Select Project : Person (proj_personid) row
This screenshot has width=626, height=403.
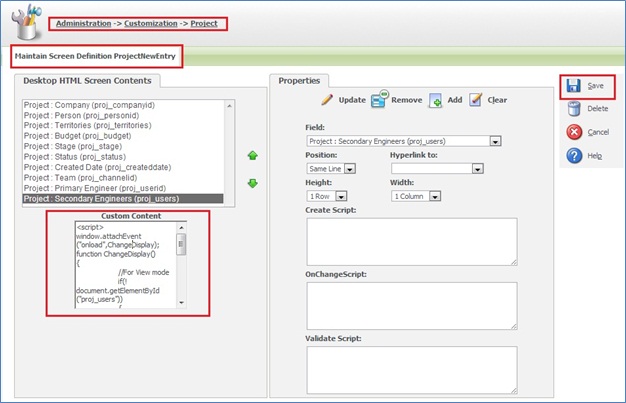coord(123,115)
